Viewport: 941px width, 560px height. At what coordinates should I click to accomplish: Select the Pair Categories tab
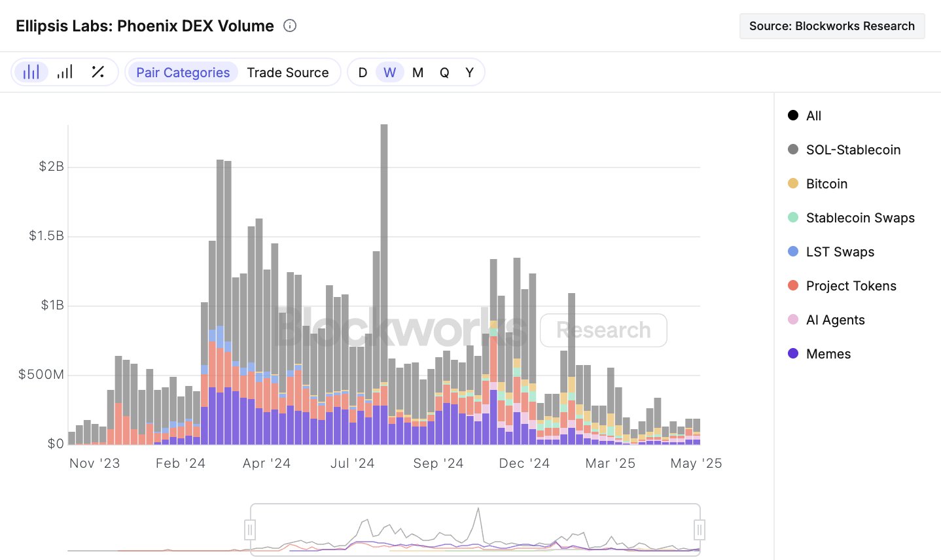(x=183, y=73)
